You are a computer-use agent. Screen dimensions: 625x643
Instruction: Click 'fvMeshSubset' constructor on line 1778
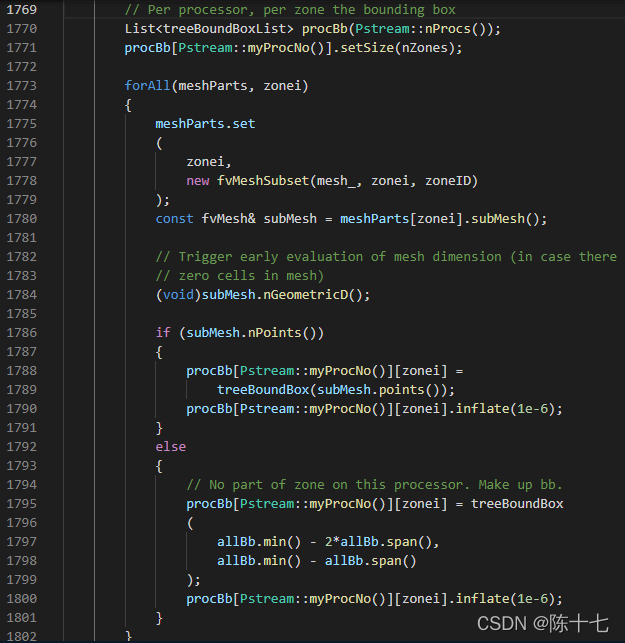pyautogui.click(x=263, y=181)
